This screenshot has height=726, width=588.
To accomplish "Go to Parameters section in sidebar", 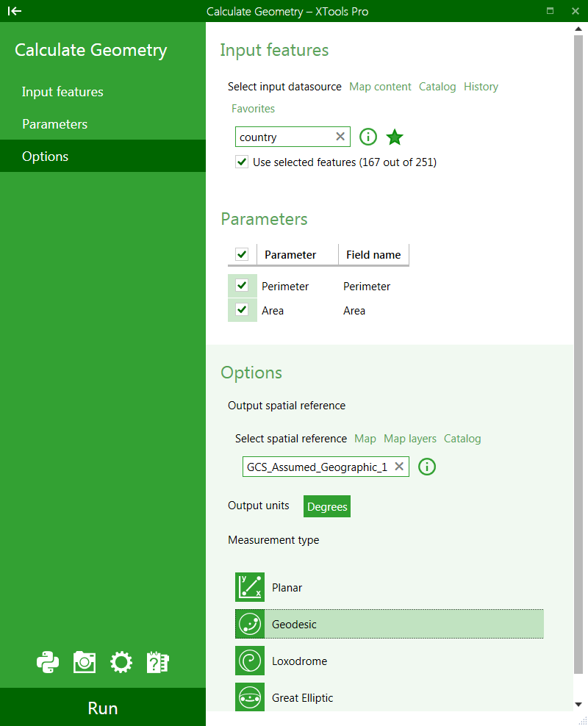I will (x=55, y=124).
